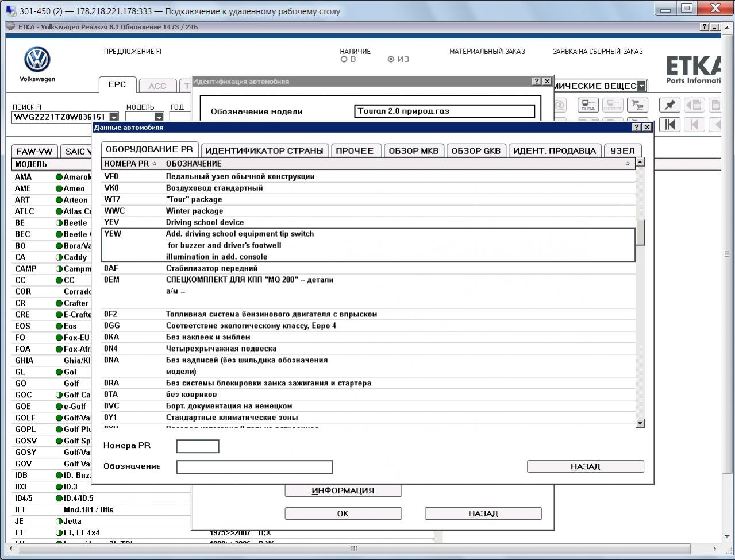Click the green dot beside Crafter
Image resolution: width=735 pixels, height=560 pixels.
[59, 303]
